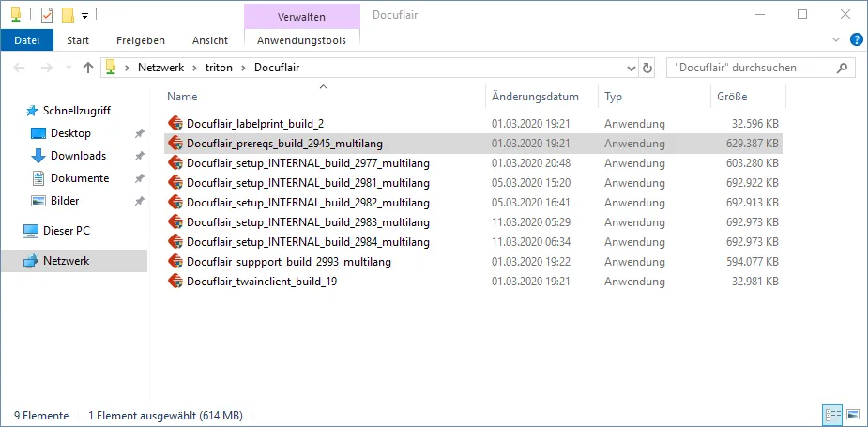Click the refresh button beside address bar
The height and width of the screenshot is (427, 868).
tap(647, 68)
